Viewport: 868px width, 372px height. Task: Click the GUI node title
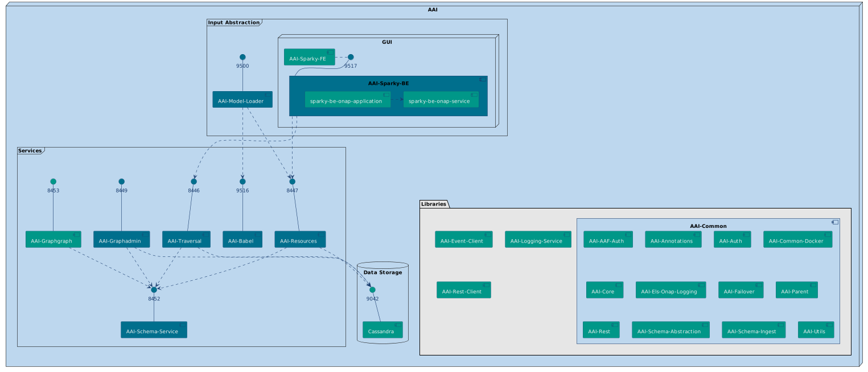pyautogui.click(x=388, y=42)
